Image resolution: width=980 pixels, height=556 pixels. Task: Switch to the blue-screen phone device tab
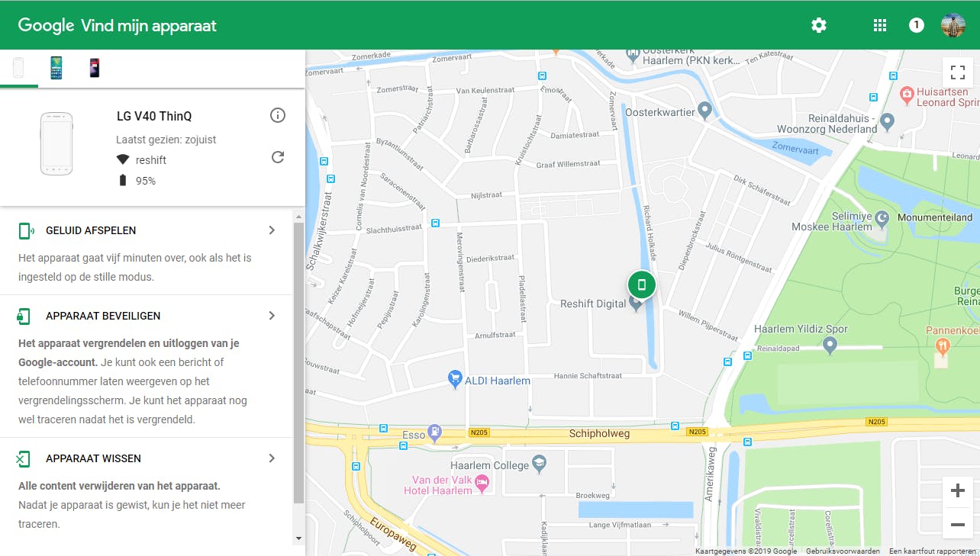(56, 68)
